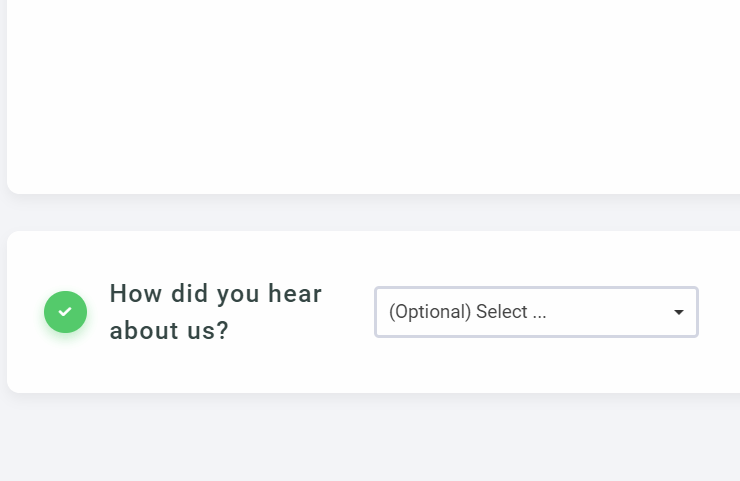The image size is (740, 481).
Task: Click the '(Optional)' text in the select box
Action: pyautogui.click(x=430, y=312)
